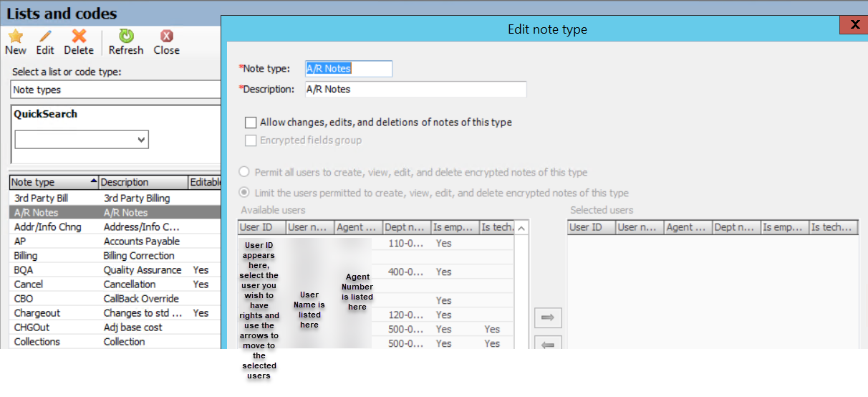The height and width of the screenshot is (397, 868).
Task: Select the Billing Correction row
Action: [115, 255]
